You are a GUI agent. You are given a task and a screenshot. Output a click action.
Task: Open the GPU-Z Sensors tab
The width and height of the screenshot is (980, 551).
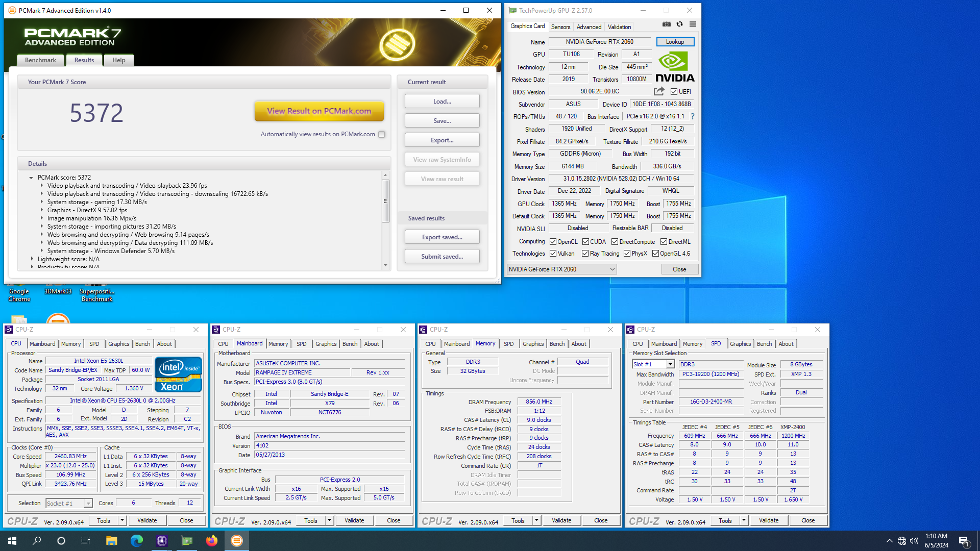560,27
